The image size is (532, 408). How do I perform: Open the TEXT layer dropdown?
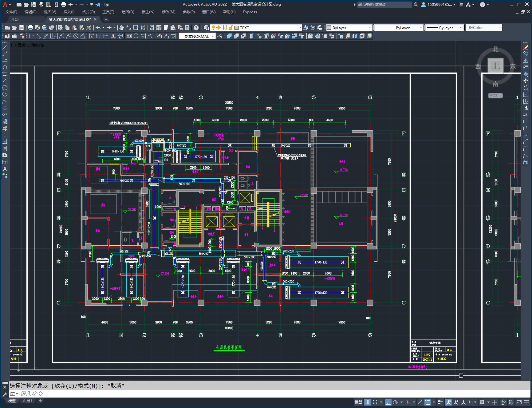268,28
